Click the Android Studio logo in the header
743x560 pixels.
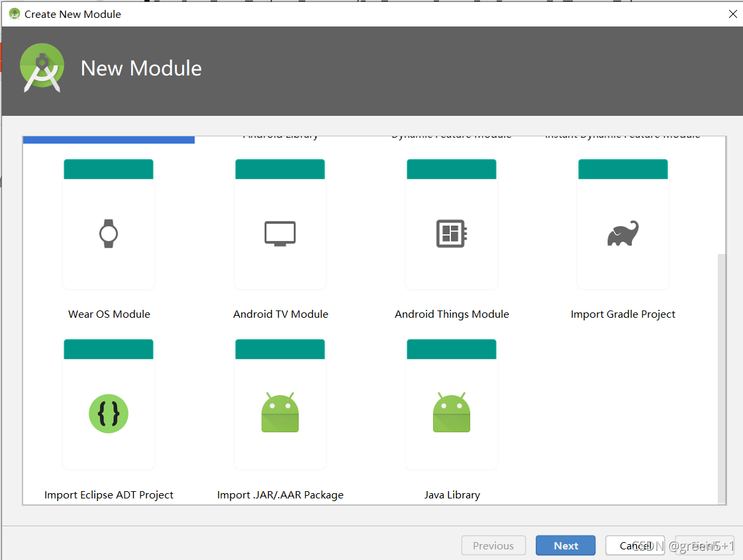(x=42, y=68)
